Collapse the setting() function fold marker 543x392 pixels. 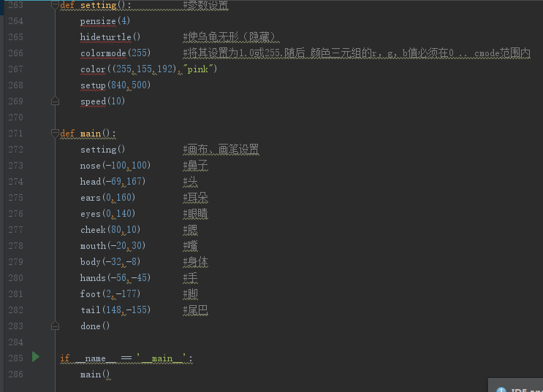coord(55,5)
